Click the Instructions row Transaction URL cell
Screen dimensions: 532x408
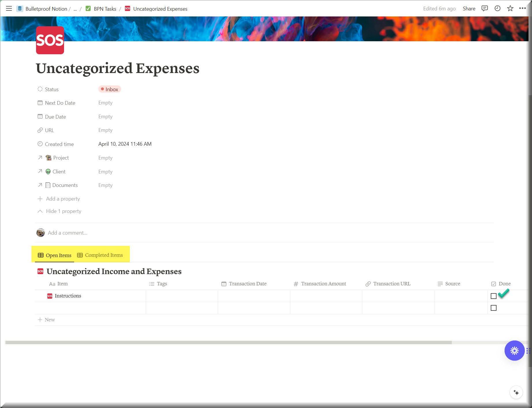click(x=398, y=296)
